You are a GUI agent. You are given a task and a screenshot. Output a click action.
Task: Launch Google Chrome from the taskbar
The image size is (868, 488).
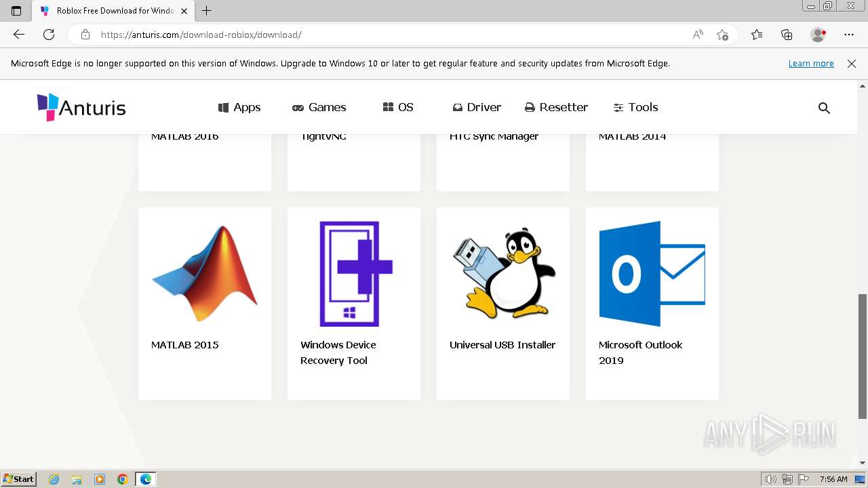pyautogui.click(x=123, y=479)
